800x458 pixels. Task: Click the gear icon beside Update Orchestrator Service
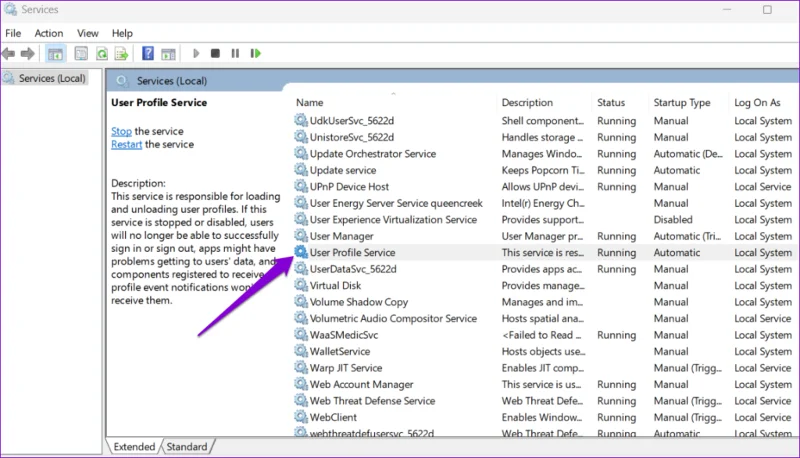(301, 153)
